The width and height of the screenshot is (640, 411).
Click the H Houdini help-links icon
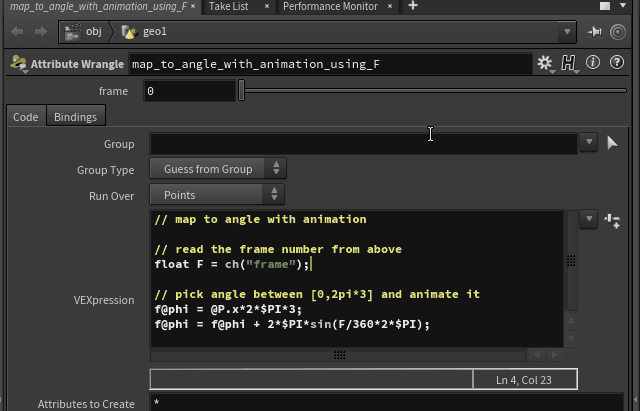[569, 63]
